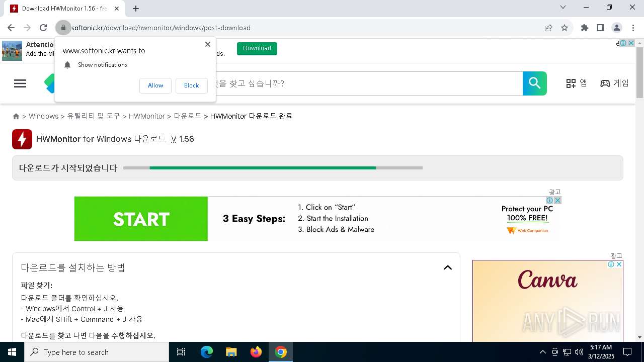644x362 pixels.
Task: Go to the home breadcrumb icon
Action: pyautogui.click(x=16, y=116)
